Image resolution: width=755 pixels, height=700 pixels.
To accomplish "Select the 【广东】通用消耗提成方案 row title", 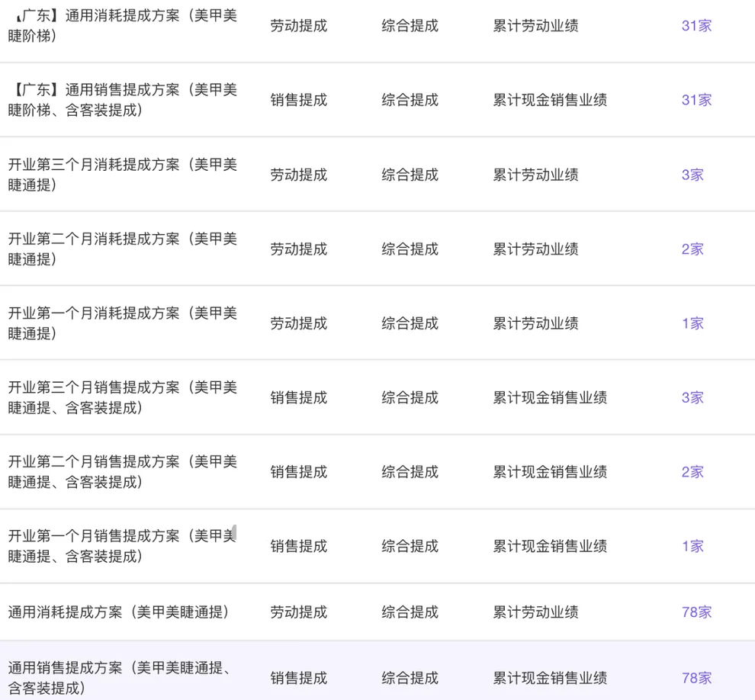I will 122,25.
